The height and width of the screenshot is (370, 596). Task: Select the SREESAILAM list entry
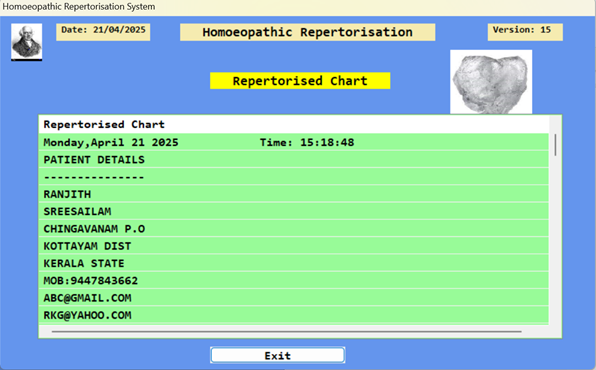pyautogui.click(x=293, y=211)
